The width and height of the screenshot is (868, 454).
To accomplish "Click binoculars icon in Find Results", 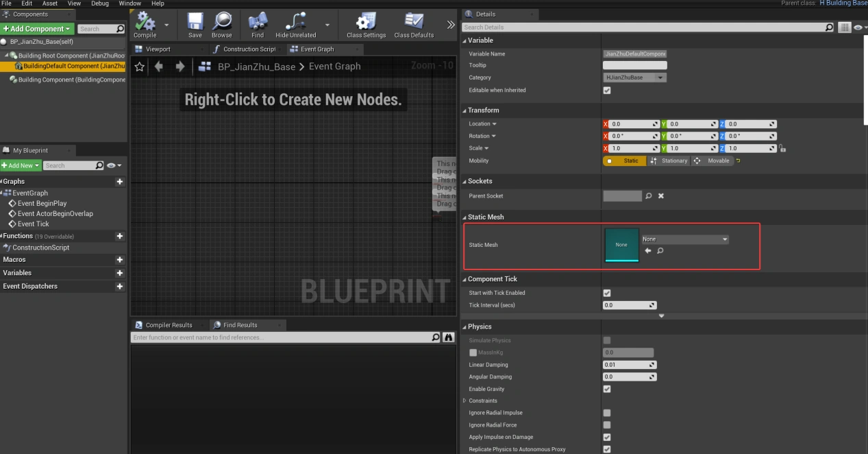I will (x=449, y=337).
